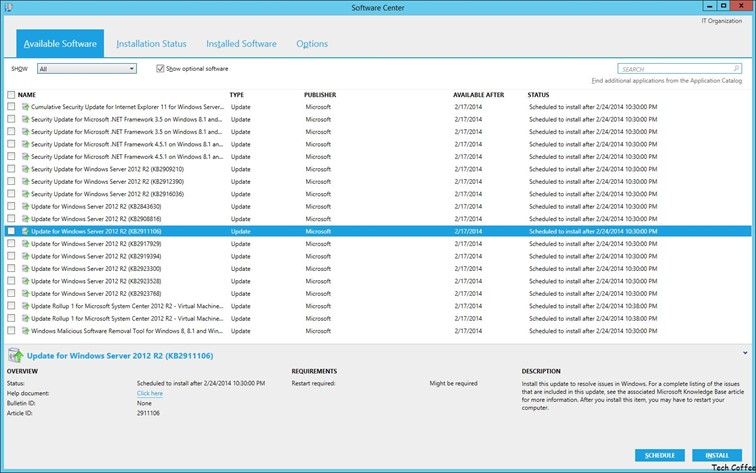Click the icon of the highlighted KB2911106 row
756x473 pixels.
pos(25,231)
